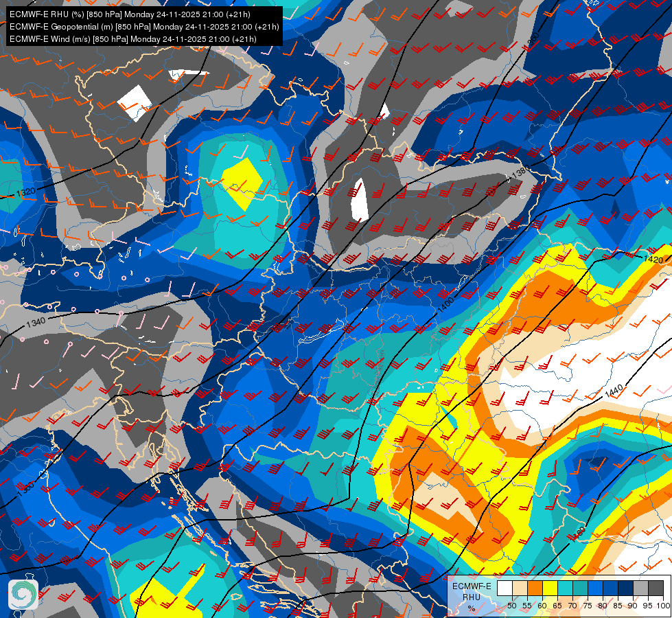
Task: Pick the navy 85–90 legend swatch
Action: (625, 588)
